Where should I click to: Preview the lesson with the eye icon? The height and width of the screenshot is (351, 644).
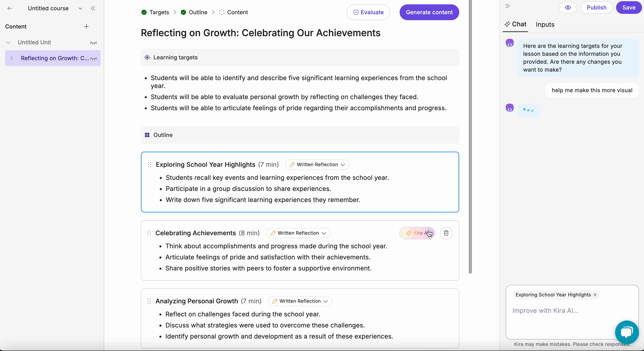click(568, 8)
